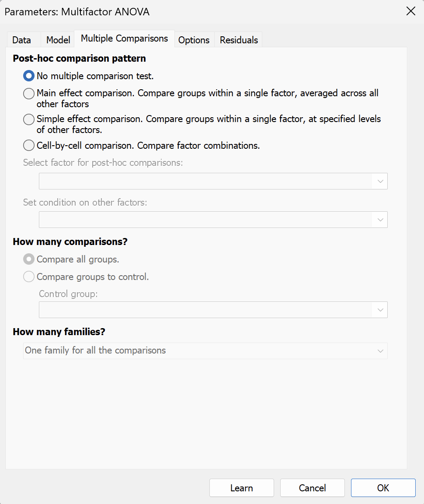424x504 pixels.
Task: Select the Multiple Comparisons tab
Action: click(x=125, y=38)
